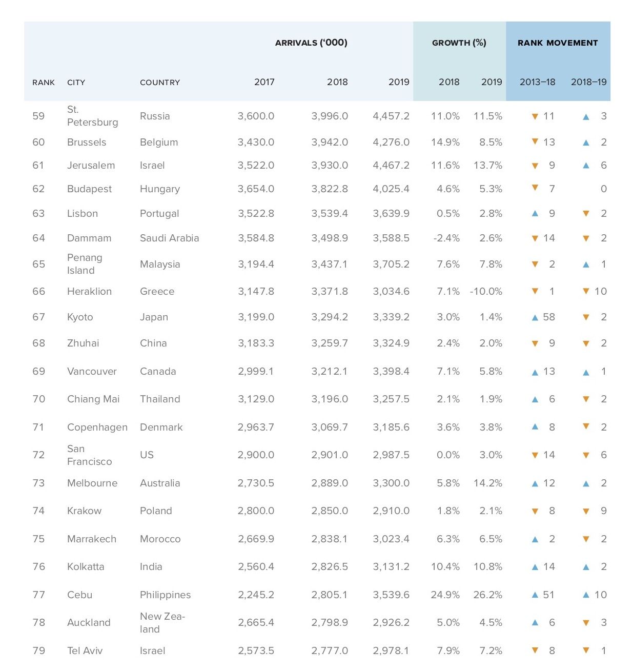Click the CITY column header
The image size is (633, 672).
(x=76, y=83)
